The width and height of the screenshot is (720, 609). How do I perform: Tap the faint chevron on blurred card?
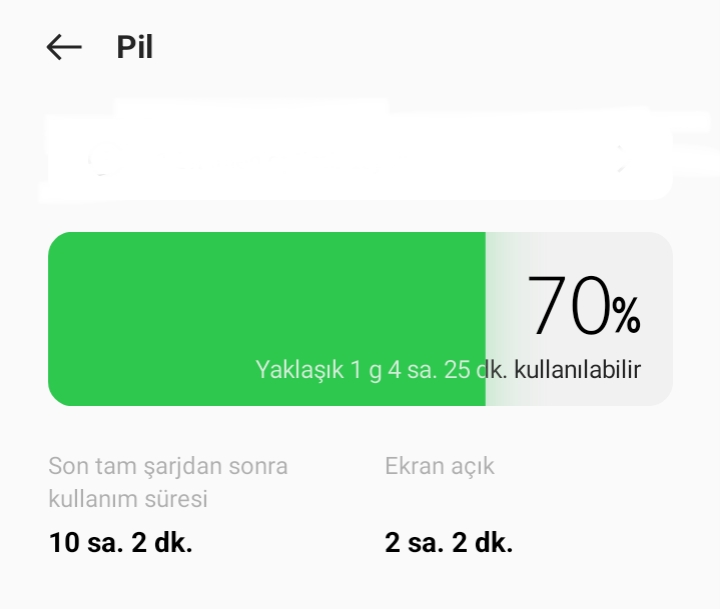pos(622,154)
